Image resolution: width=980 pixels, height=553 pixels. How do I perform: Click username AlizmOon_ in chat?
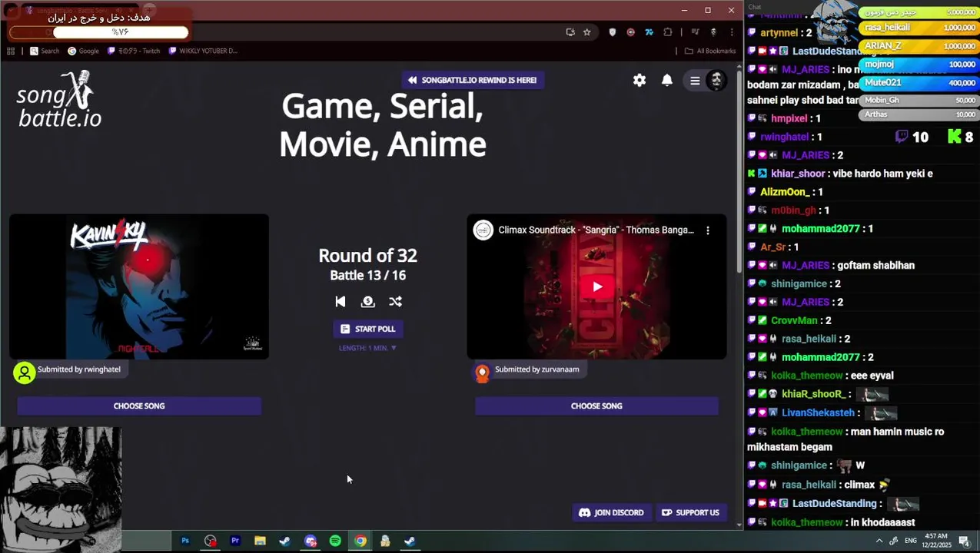pyautogui.click(x=786, y=192)
